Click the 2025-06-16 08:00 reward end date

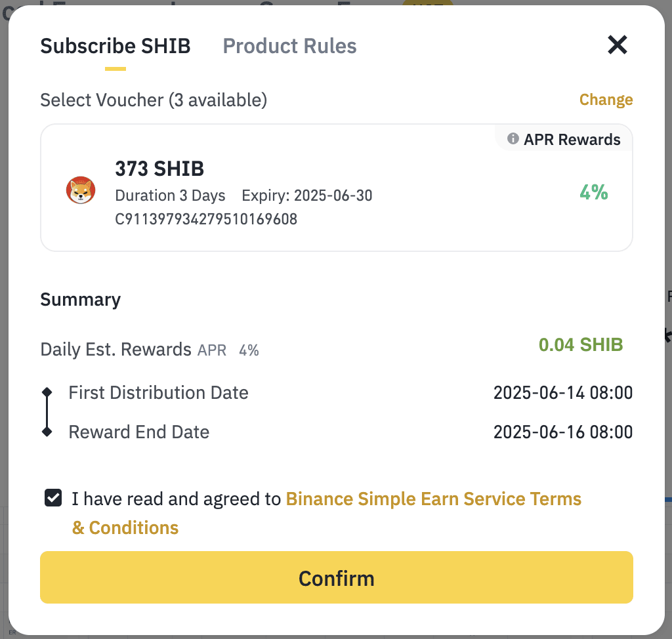click(563, 432)
